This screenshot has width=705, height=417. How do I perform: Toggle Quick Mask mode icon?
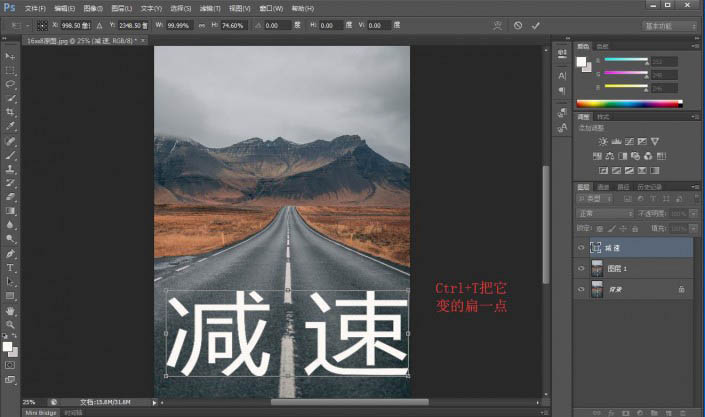10,365
